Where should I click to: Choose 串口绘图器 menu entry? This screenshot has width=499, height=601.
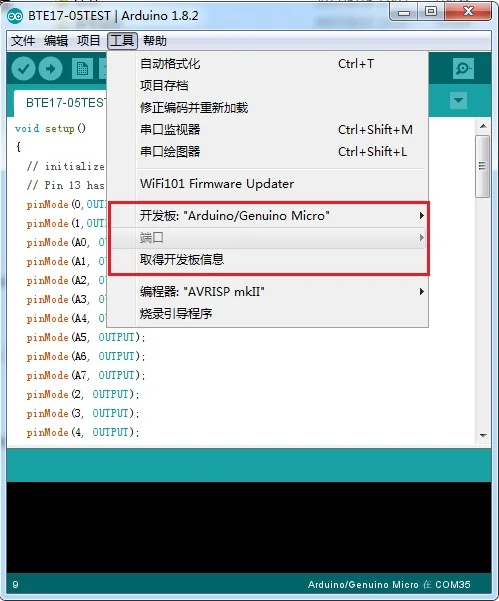[268, 152]
